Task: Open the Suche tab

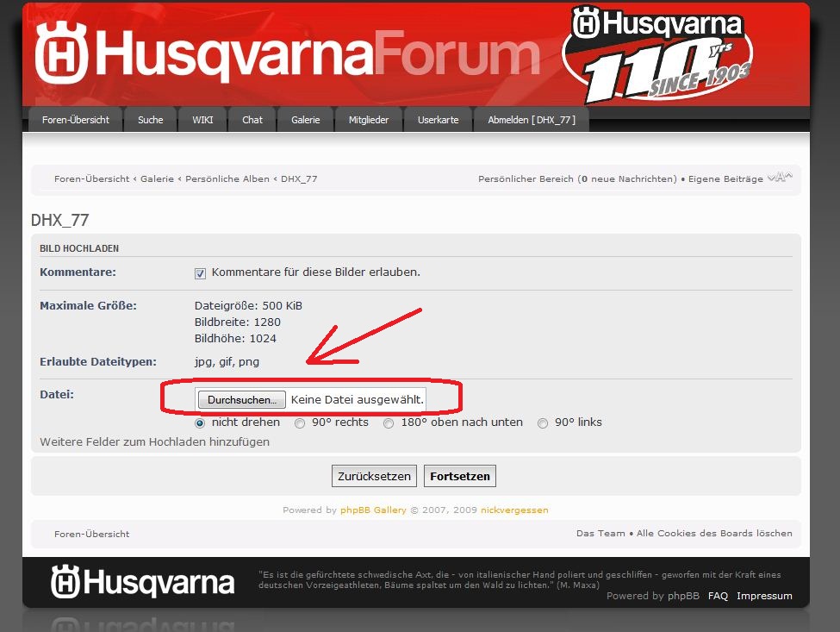Action: click(151, 120)
